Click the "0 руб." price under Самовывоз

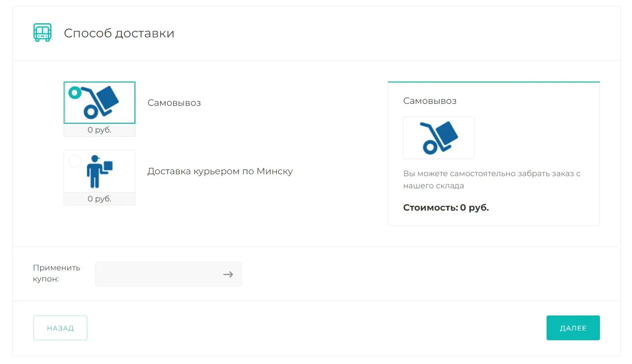[x=100, y=130]
